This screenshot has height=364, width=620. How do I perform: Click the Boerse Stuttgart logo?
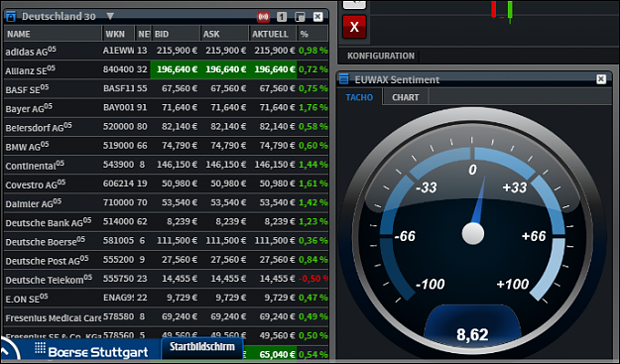(x=91, y=351)
